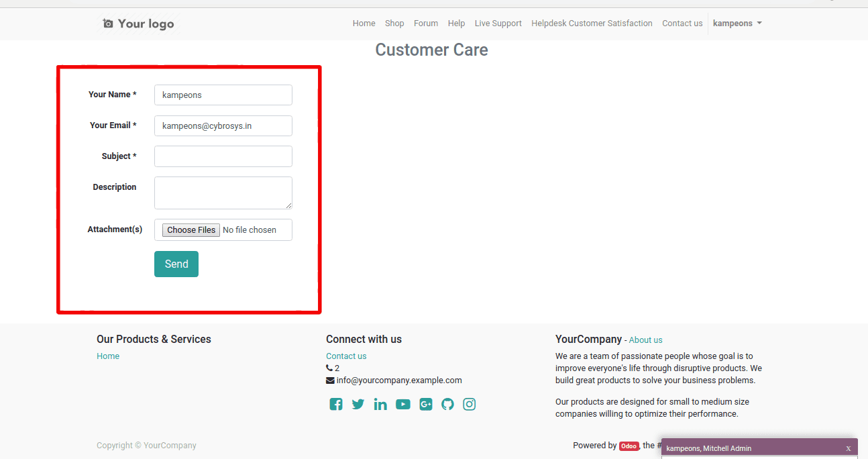Click the Customer Care heading
This screenshot has width=868, height=459.
coord(431,50)
